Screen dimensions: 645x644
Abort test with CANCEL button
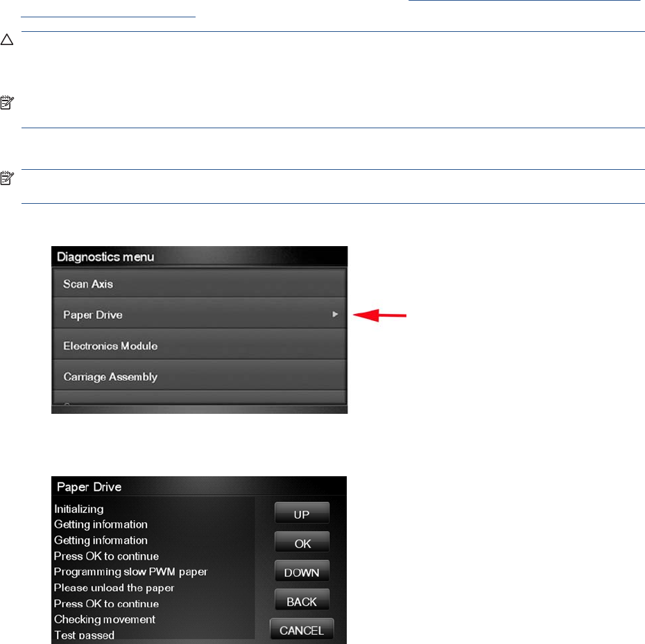(x=302, y=629)
